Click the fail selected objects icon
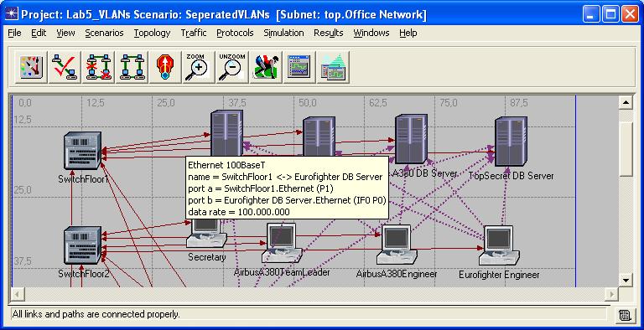This screenshot has height=330, width=644. (x=99, y=67)
